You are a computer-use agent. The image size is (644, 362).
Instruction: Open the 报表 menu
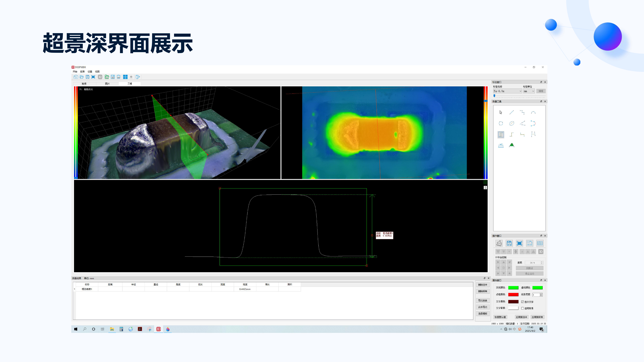pyautogui.click(x=82, y=72)
